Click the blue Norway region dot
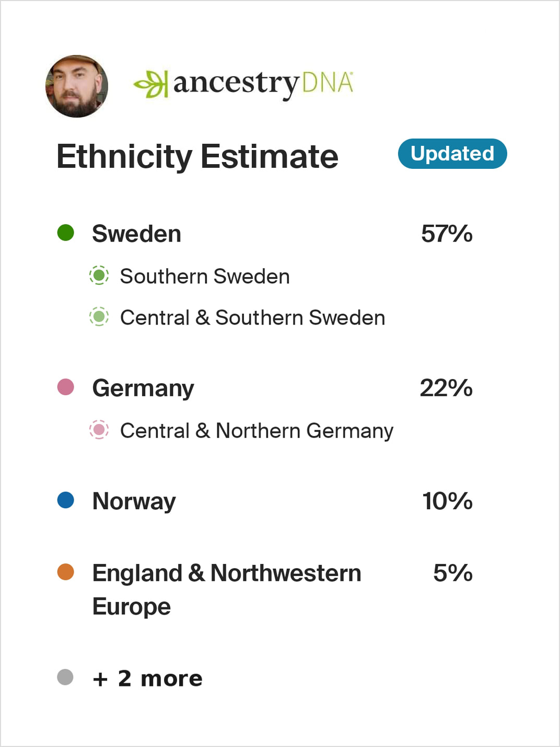This screenshot has width=560, height=747. [66, 500]
